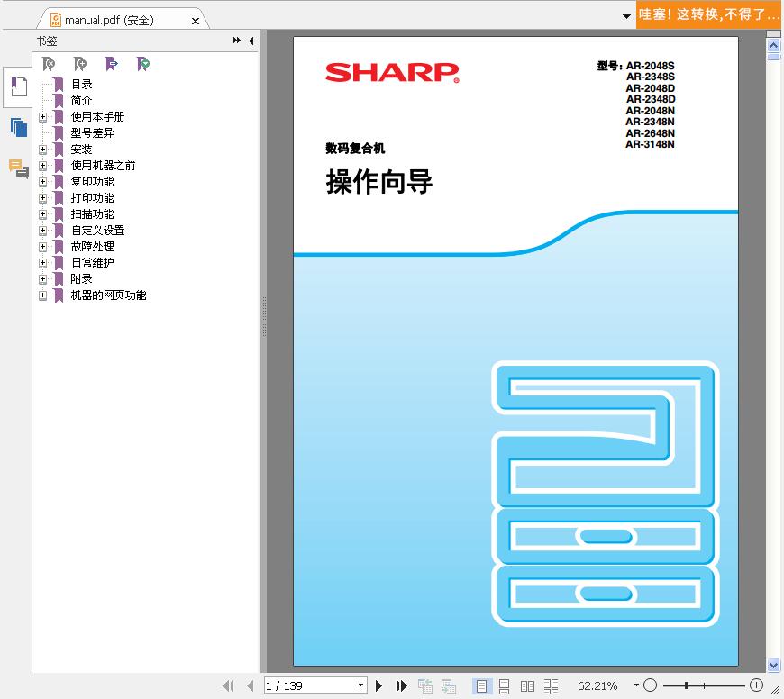Screen dimensions: 784x699
Task: Open the 附录 bookmark
Action: click(81, 279)
